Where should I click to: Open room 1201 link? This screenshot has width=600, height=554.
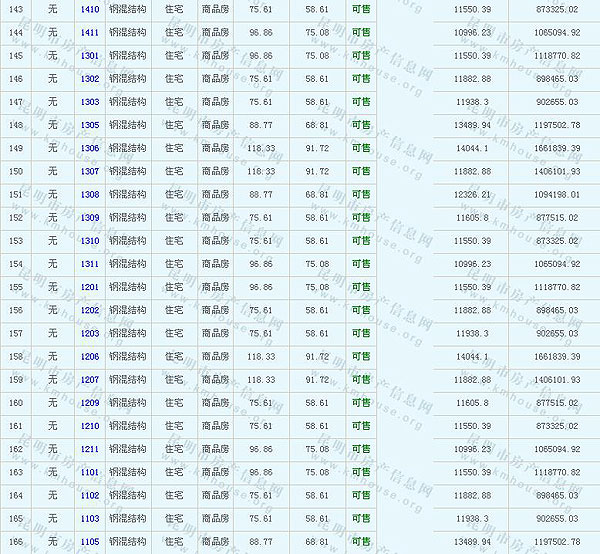[x=89, y=287]
